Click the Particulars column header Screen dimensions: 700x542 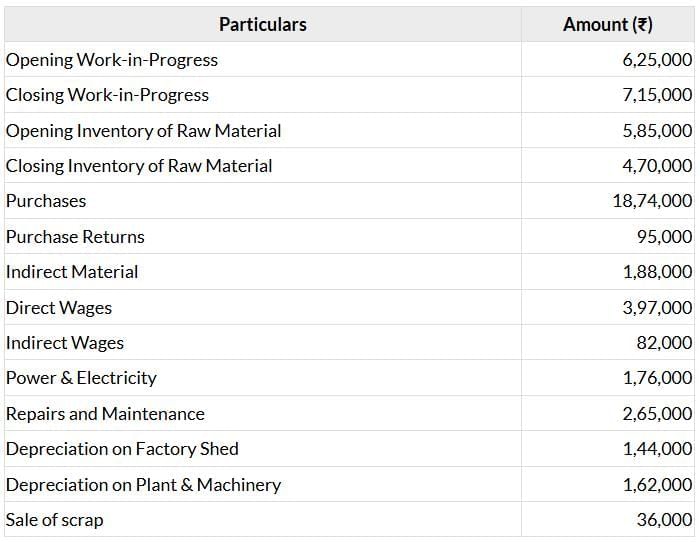(262, 24)
